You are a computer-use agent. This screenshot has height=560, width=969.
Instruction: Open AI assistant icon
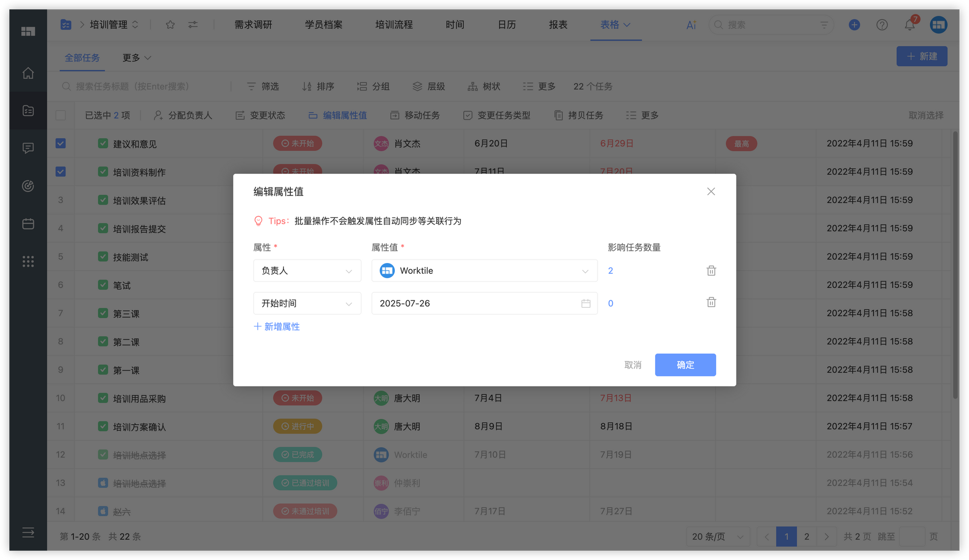tap(691, 25)
